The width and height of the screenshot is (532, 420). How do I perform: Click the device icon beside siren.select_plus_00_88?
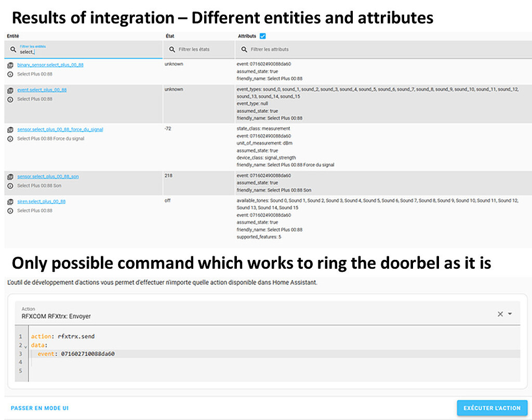(9, 202)
